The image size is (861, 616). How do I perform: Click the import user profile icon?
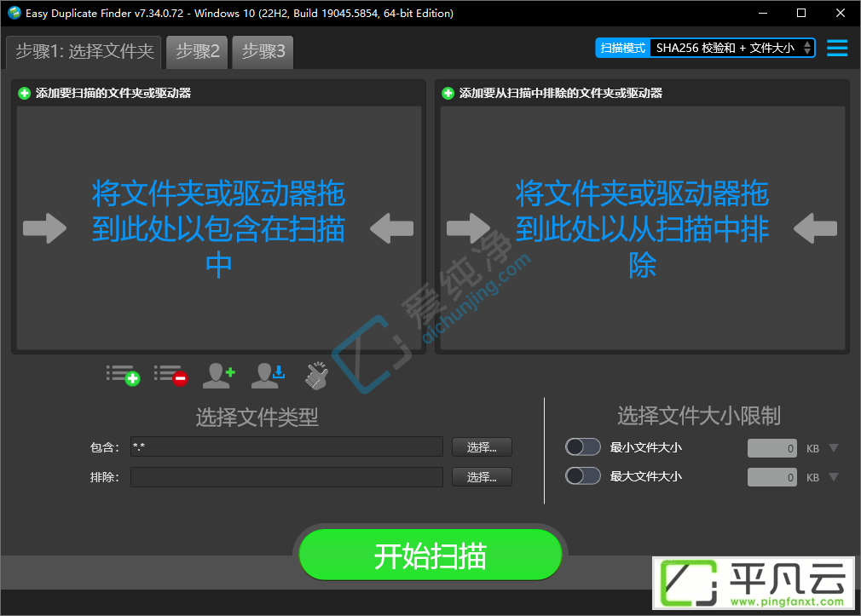pos(268,376)
